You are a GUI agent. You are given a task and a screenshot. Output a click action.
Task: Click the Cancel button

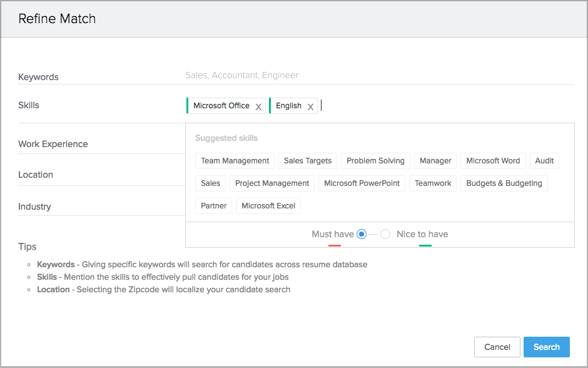(497, 347)
